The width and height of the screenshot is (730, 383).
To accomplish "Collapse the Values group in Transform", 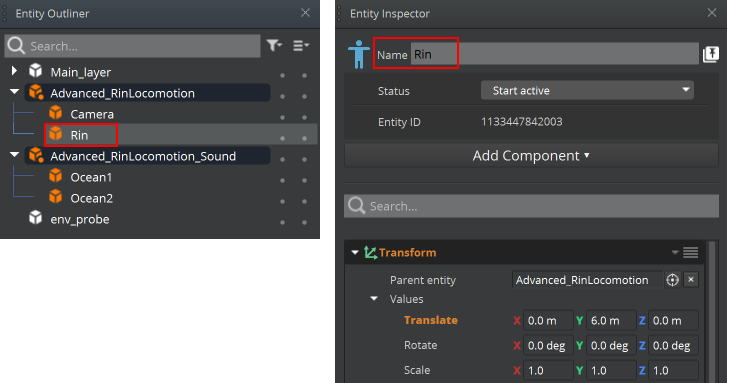I will click(x=374, y=299).
